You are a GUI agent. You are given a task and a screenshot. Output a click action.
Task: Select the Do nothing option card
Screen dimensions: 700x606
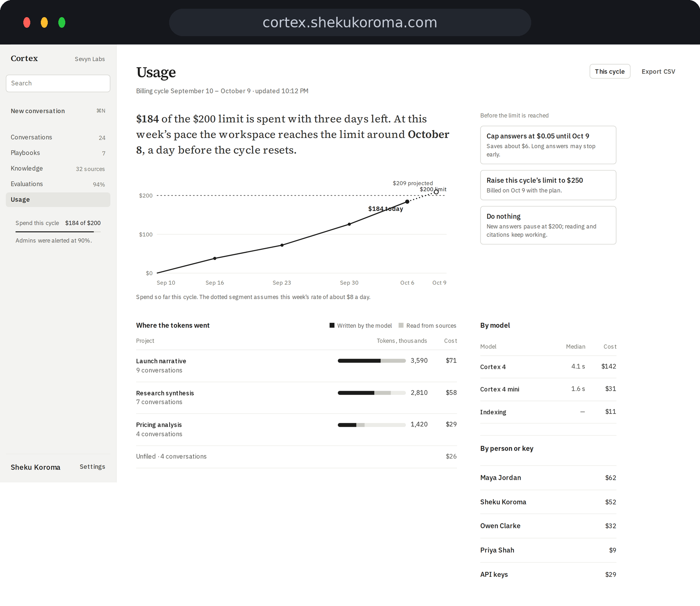548,225
